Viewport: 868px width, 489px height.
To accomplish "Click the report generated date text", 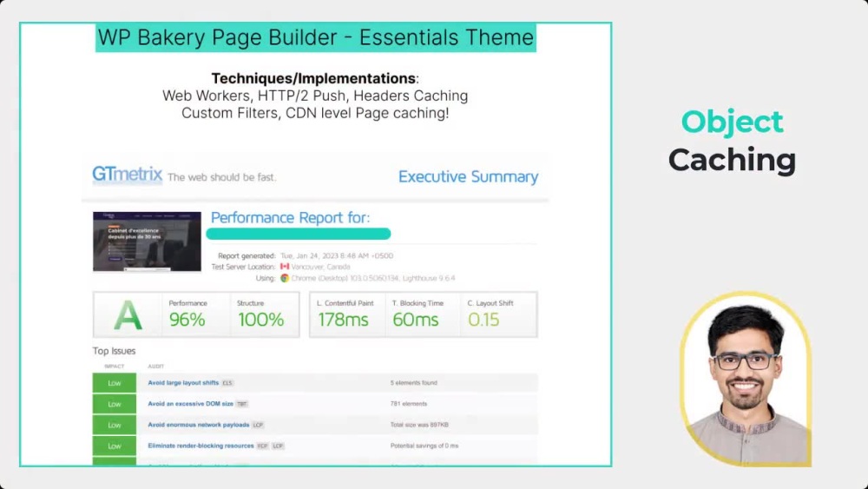I will pos(337,256).
